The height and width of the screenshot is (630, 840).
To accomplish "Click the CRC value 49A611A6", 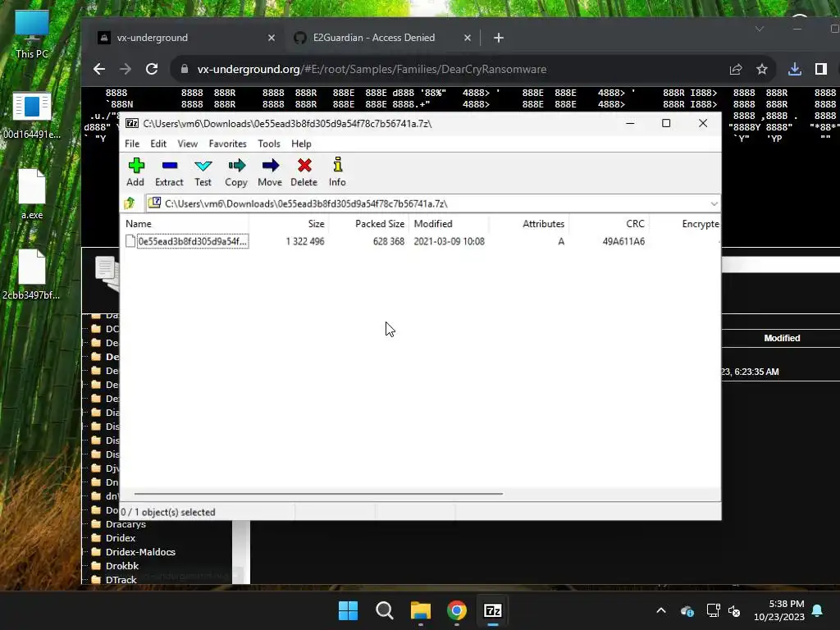I will pyautogui.click(x=623, y=242).
